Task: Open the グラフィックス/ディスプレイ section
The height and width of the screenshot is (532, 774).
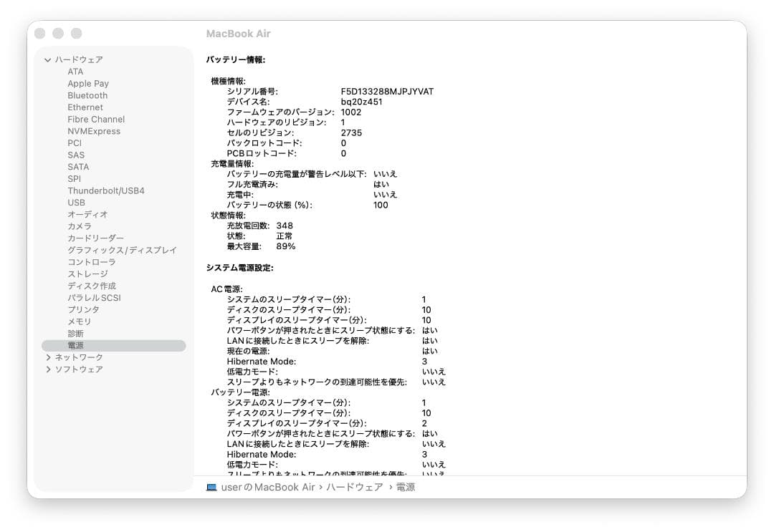Action: 113,250
